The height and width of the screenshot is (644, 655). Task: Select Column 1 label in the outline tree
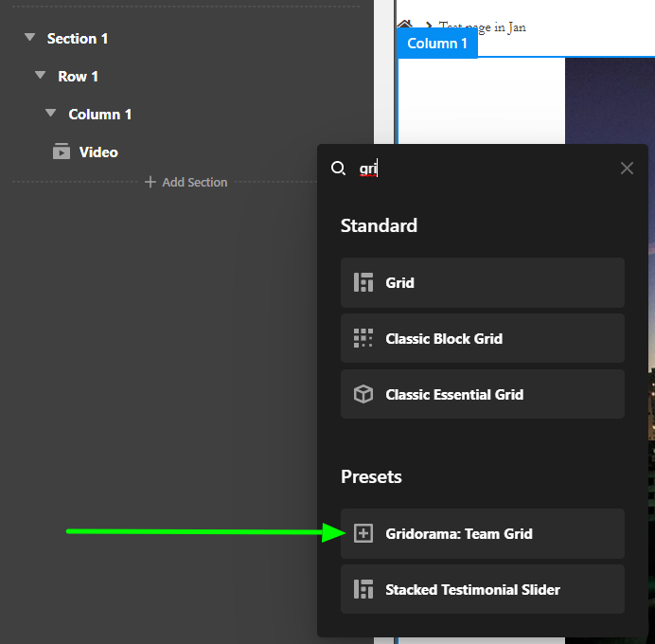tap(99, 114)
